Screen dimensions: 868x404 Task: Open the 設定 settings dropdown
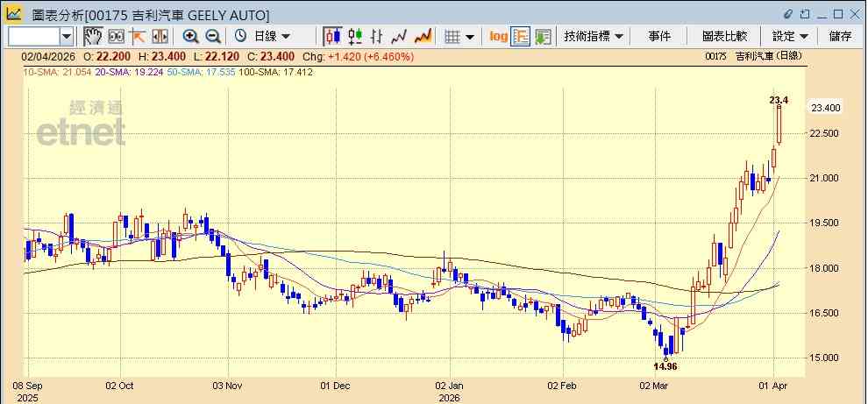(790, 37)
